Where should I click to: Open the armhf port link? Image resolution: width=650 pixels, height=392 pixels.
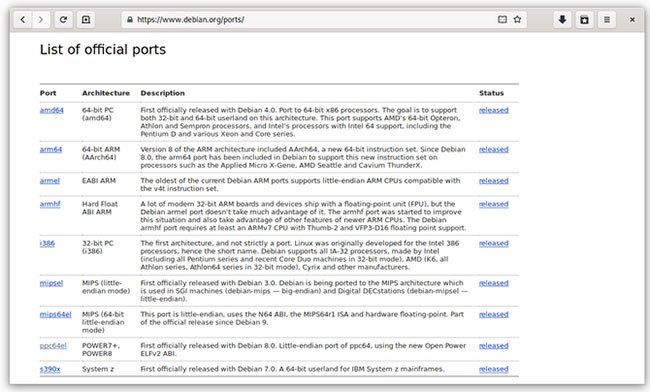(x=50, y=204)
